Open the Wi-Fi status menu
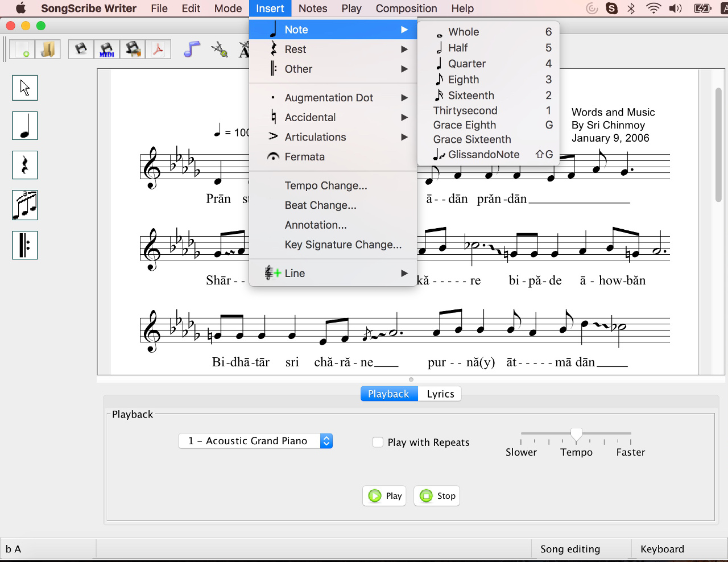Screen dimensions: 728x562 [x=653, y=9]
